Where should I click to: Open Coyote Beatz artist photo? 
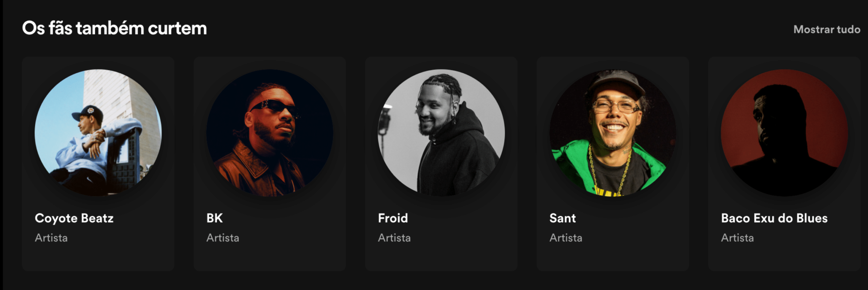click(x=98, y=133)
